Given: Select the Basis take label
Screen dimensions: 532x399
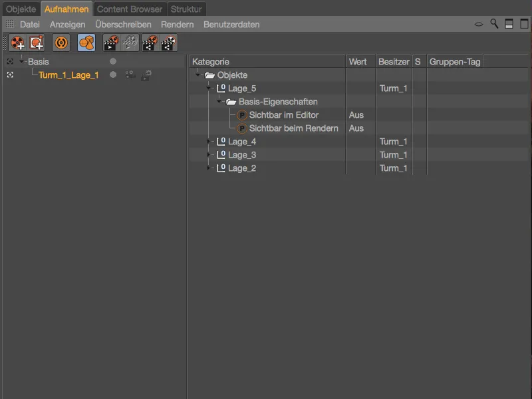Looking at the screenshot, I should coord(39,62).
